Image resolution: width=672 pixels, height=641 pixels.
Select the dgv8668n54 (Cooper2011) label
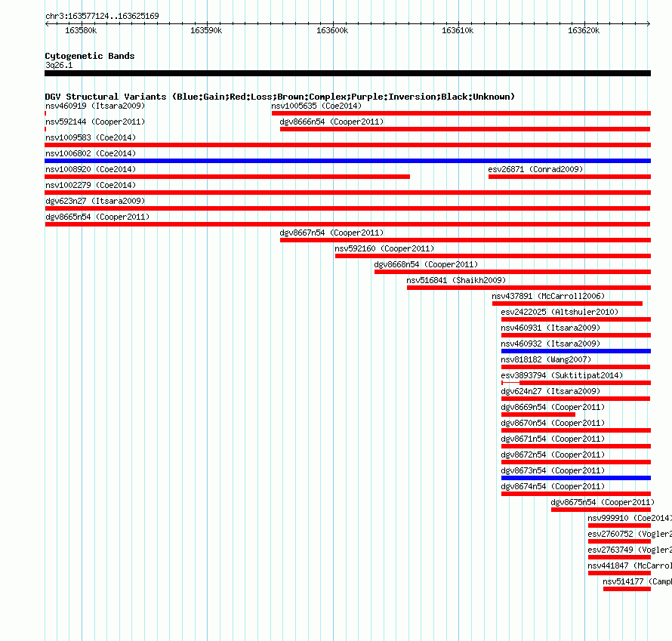click(x=426, y=264)
